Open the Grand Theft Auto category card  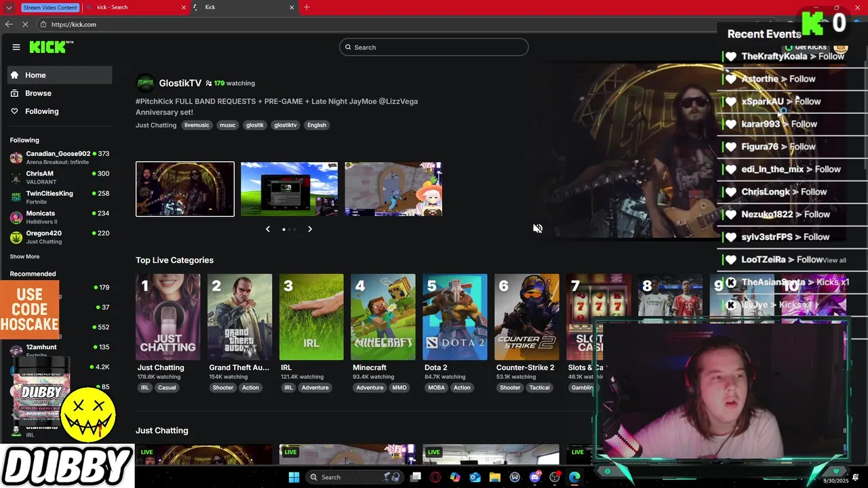point(239,317)
